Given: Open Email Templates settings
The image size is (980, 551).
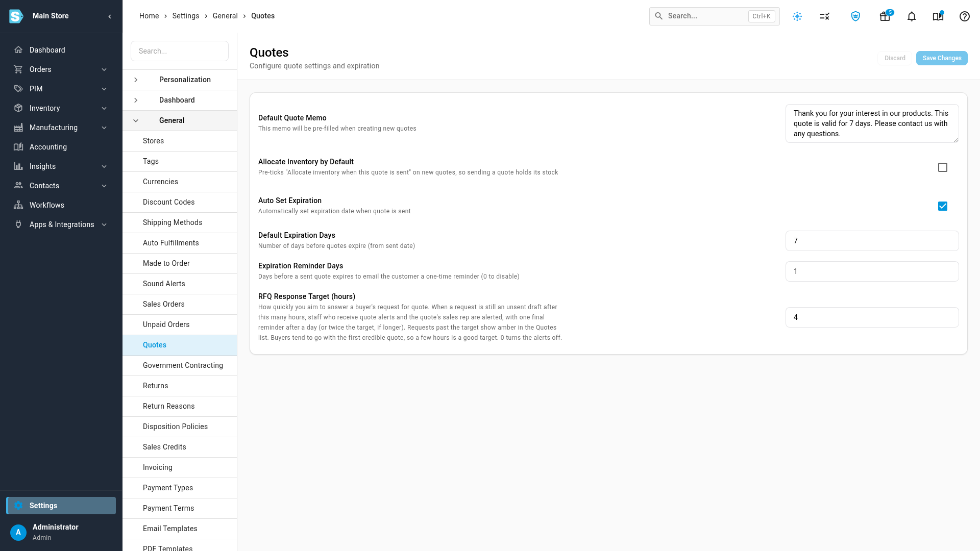Looking at the screenshot, I should pyautogui.click(x=180, y=529).
